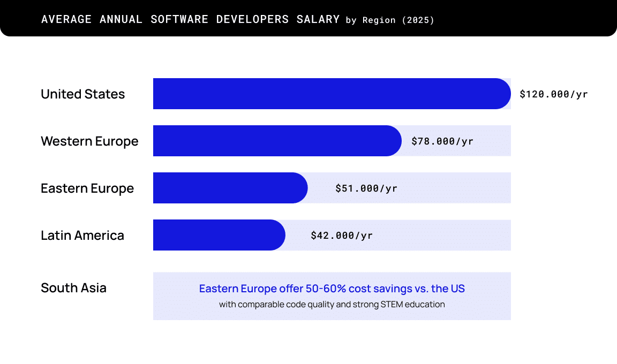Click the 'by Region (2025)' subtitle text
The image size is (617, 364).
[390, 20]
